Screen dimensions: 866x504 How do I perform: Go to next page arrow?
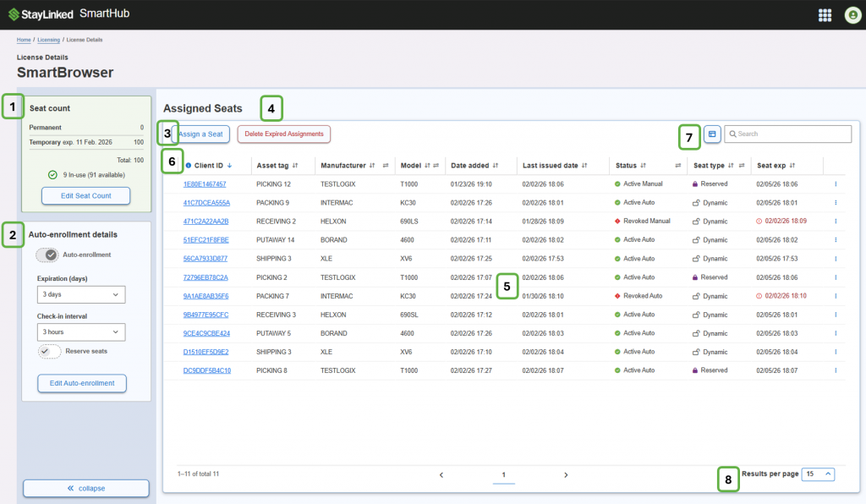(566, 475)
